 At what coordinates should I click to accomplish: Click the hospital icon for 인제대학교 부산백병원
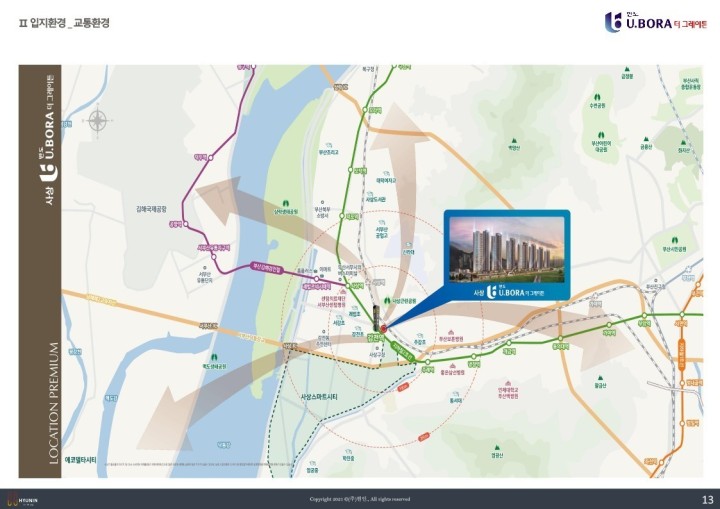[x=508, y=383]
